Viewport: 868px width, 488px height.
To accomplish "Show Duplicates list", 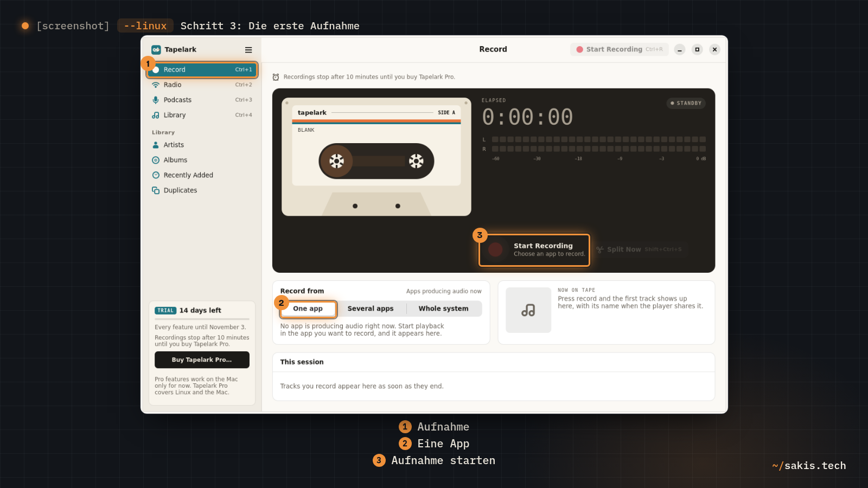I will tap(202, 190).
